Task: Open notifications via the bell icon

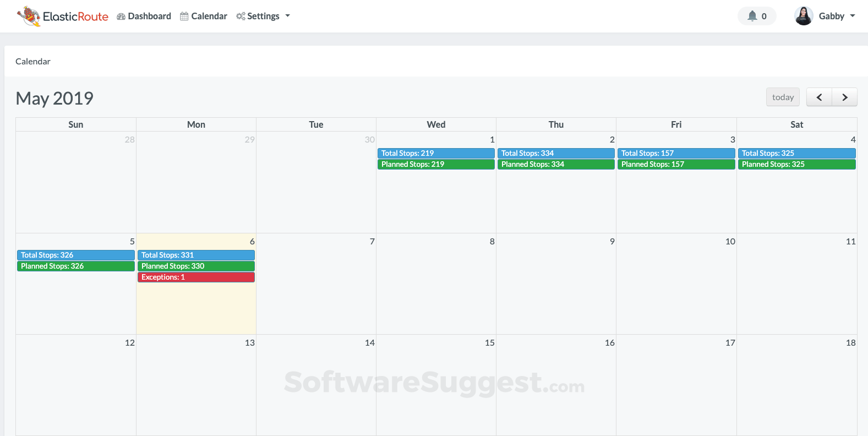Action: (x=752, y=16)
